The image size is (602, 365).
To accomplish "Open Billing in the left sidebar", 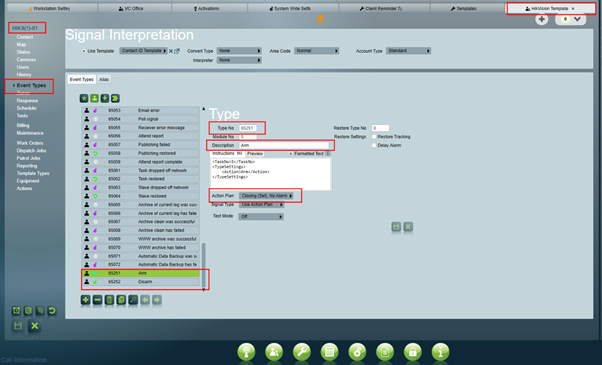I will coord(23,126).
